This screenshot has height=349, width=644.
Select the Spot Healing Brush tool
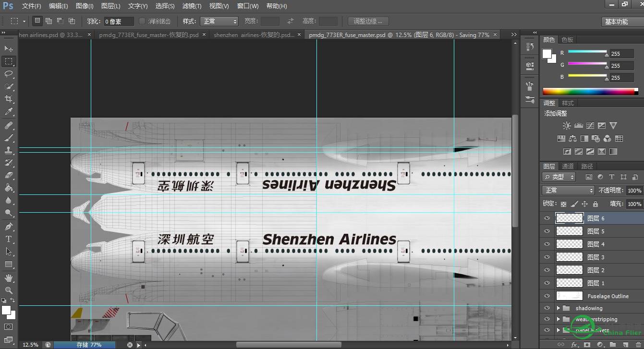point(9,126)
